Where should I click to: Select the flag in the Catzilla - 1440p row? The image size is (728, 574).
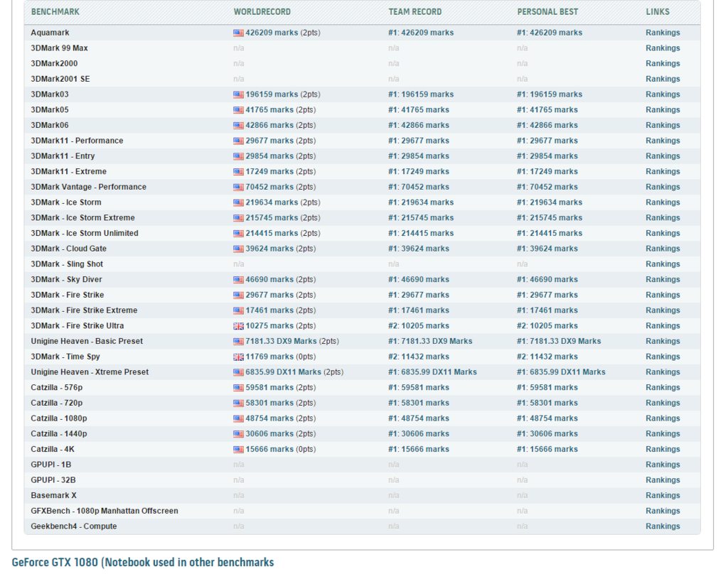238,434
